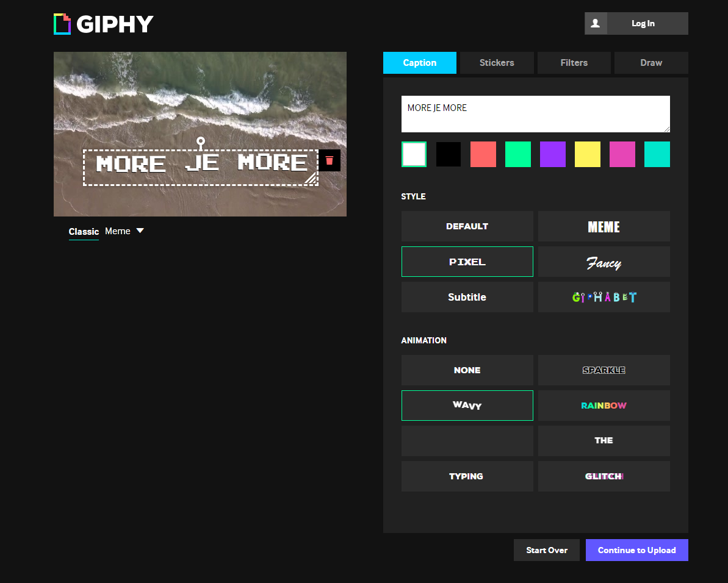Apply the Typing animation

tap(467, 476)
